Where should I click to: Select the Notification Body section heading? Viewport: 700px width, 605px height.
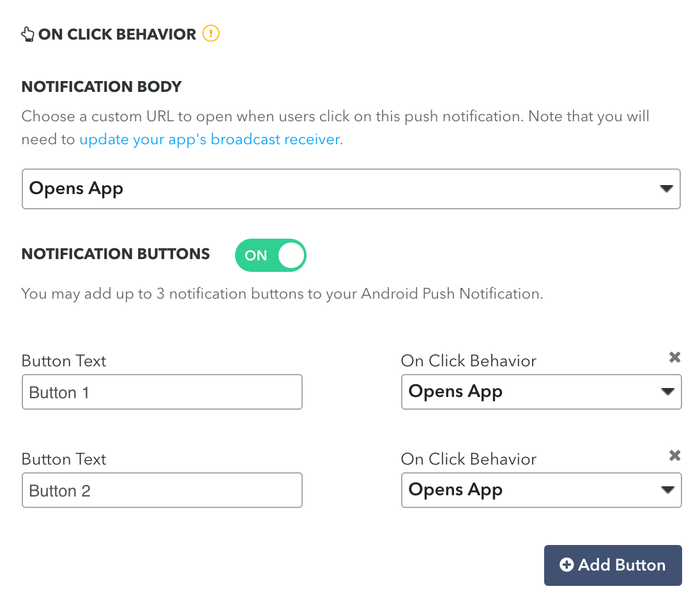(x=102, y=86)
